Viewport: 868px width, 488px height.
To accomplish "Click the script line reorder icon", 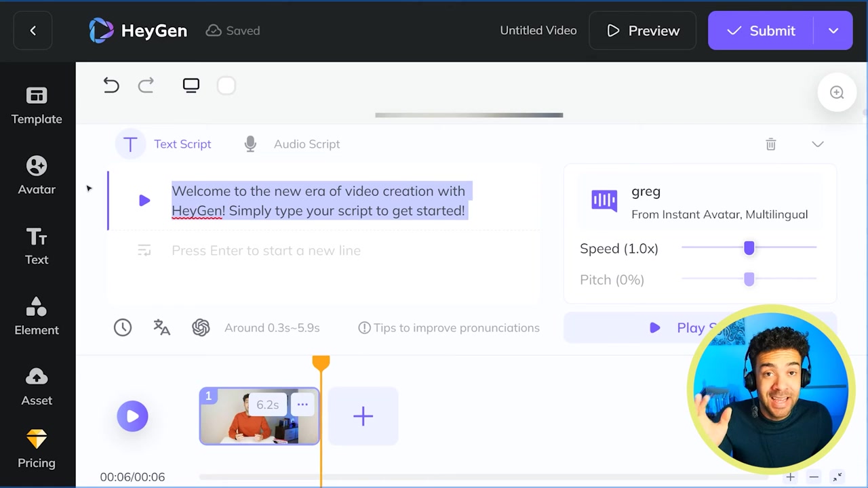I will tap(144, 250).
